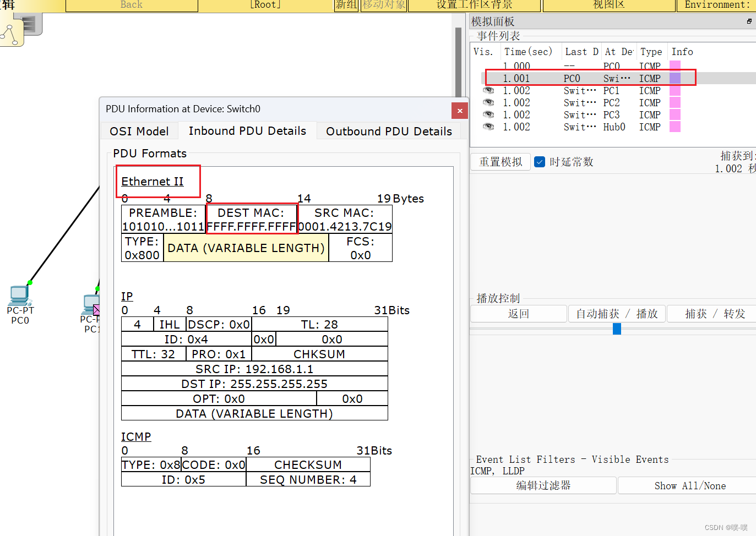Toggle eye visibility for Switch to PC3 event

pos(488,114)
